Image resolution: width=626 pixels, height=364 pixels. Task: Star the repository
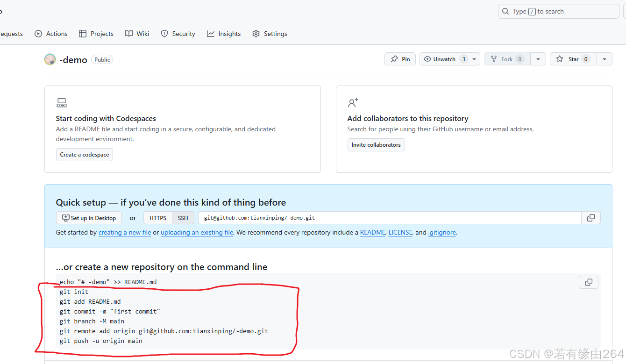(x=573, y=59)
